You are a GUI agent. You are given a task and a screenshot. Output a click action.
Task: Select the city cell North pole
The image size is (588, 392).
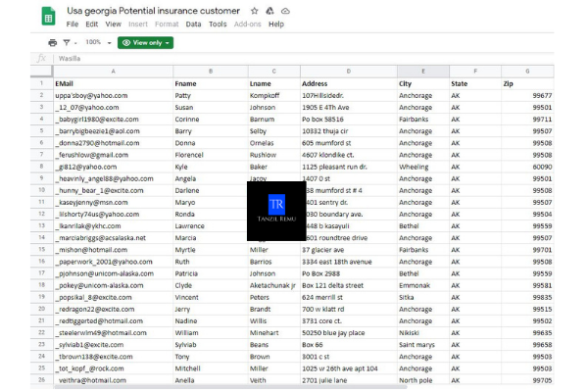click(x=423, y=379)
